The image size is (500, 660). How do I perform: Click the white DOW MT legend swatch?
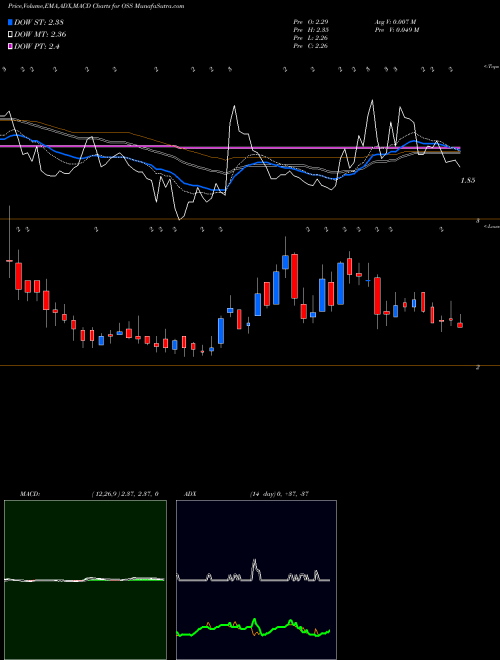[10, 35]
